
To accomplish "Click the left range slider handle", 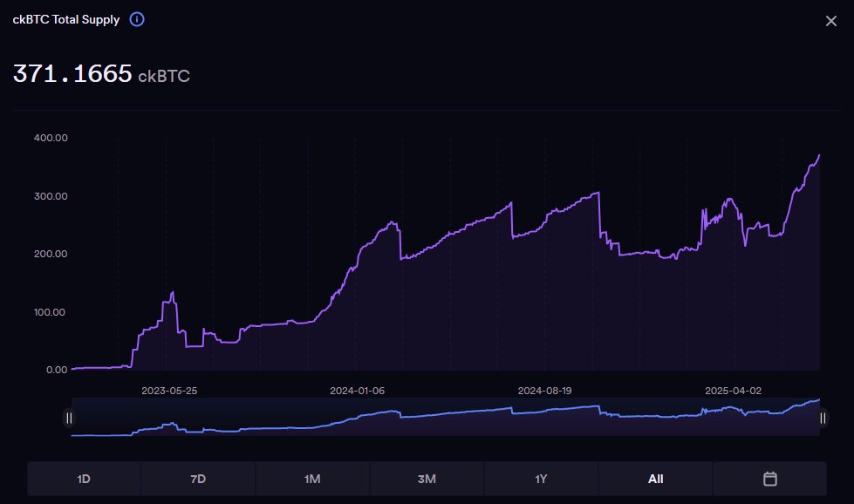I will [69, 418].
